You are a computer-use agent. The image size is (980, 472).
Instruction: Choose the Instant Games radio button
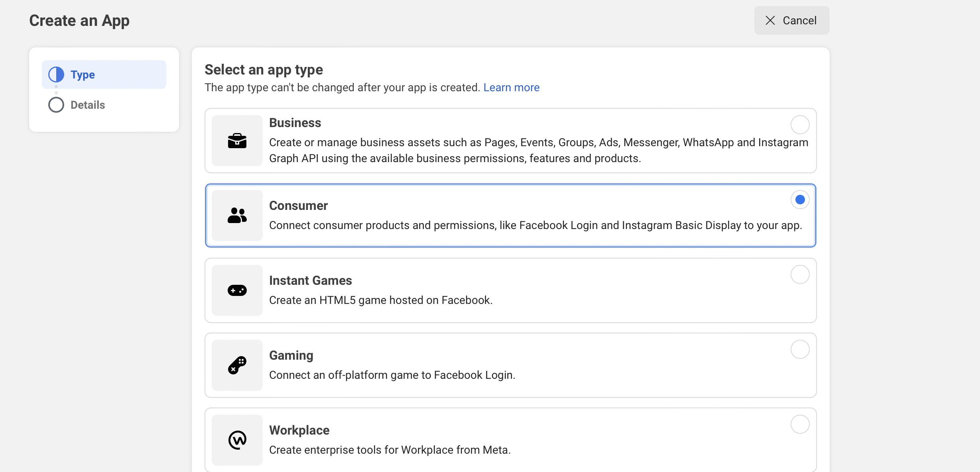point(800,274)
